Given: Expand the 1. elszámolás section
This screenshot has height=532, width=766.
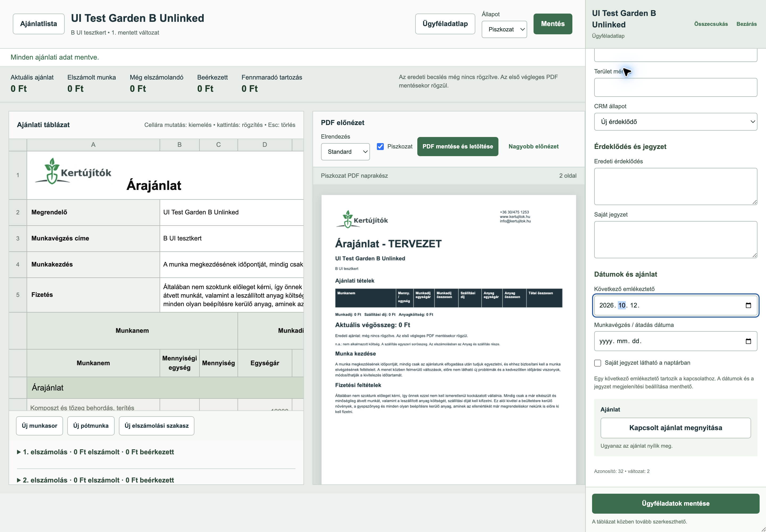Looking at the screenshot, I should coord(96,452).
